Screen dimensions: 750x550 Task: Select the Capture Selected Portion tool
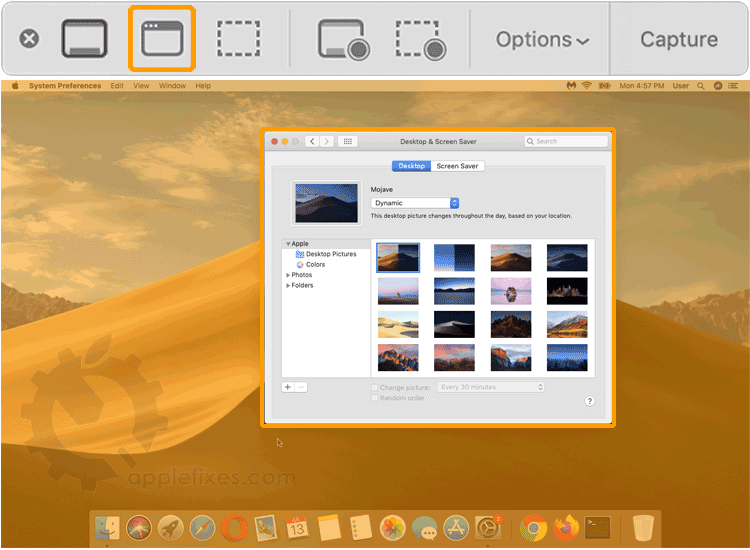[x=239, y=39]
